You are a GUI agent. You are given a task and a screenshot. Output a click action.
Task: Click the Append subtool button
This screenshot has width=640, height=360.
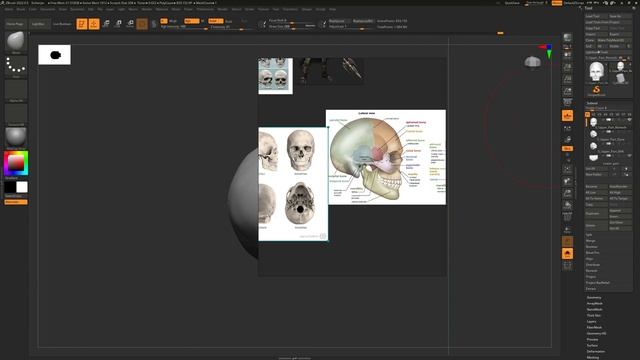point(620,211)
